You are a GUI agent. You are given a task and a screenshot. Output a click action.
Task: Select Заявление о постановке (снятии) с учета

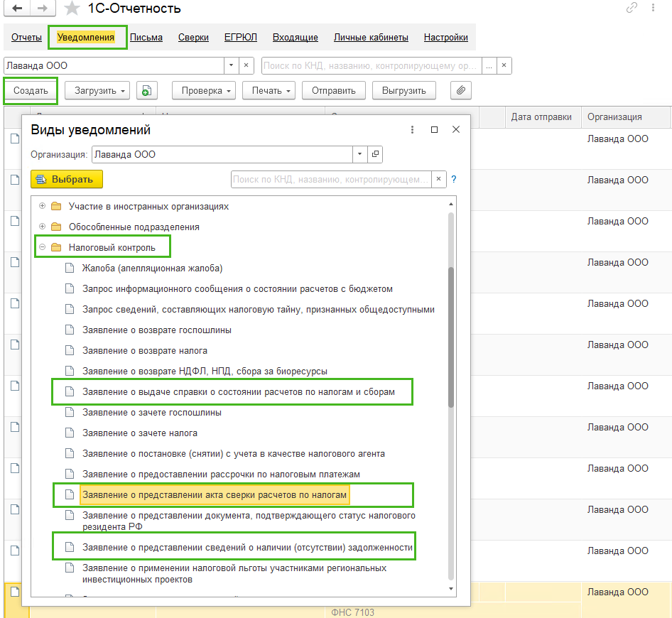point(234,453)
